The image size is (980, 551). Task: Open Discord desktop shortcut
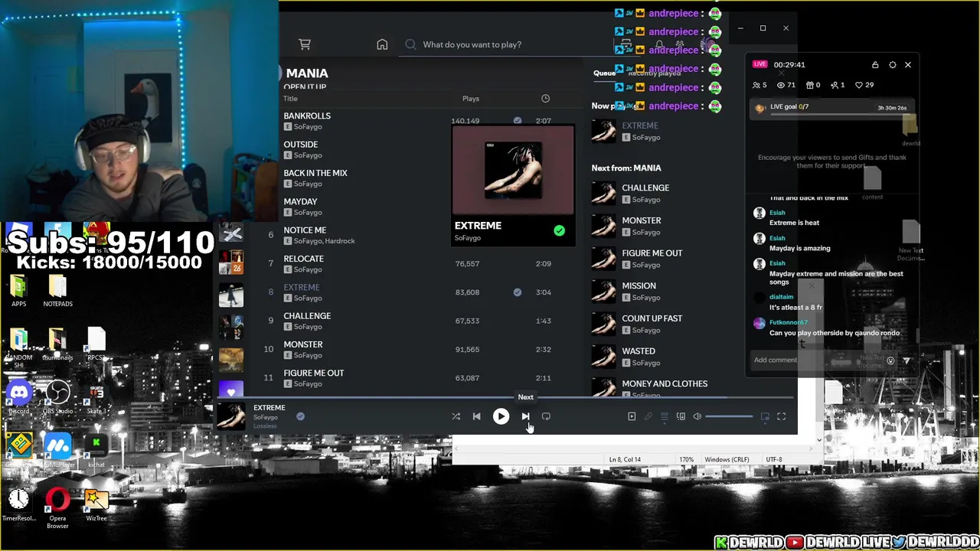[x=19, y=396]
